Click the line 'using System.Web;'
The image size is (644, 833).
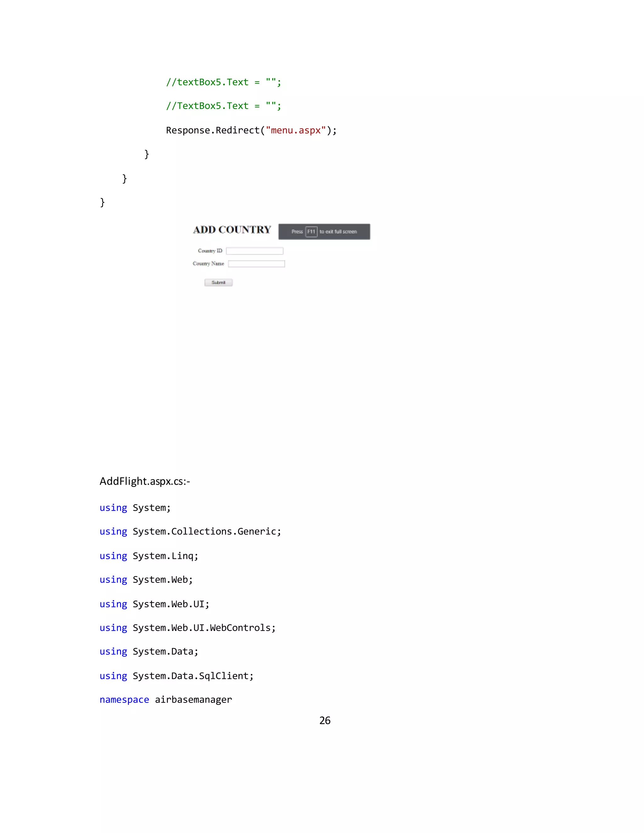146,580
